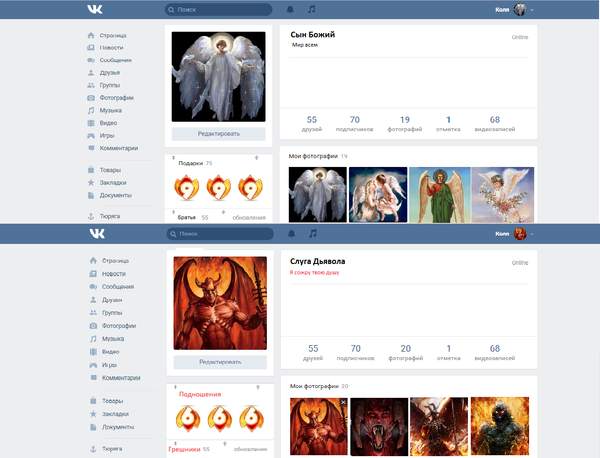This screenshot has height=458, width=600.
Task: Open the music note icon in the bottom header
Action: pyautogui.click(x=312, y=233)
